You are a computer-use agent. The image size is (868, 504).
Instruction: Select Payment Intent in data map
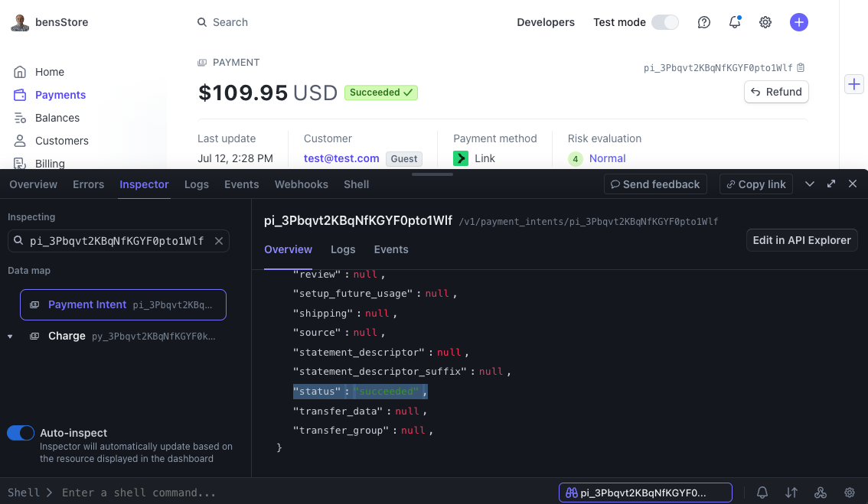(x=123, y=305)
